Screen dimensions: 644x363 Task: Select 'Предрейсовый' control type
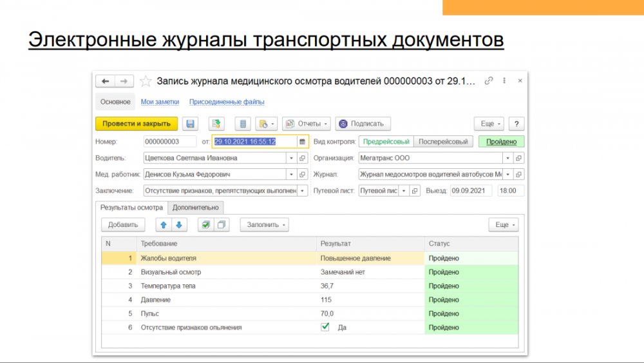point(385,141)
